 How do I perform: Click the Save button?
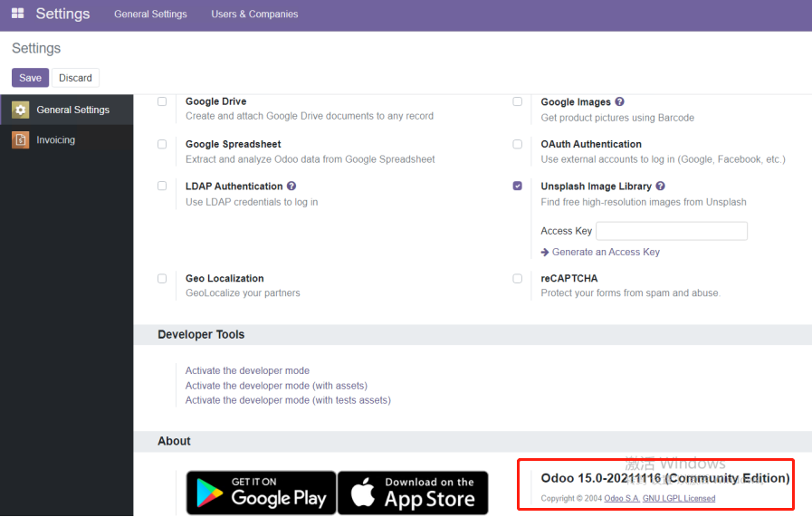pyautogui.click(x=30, y=78)
